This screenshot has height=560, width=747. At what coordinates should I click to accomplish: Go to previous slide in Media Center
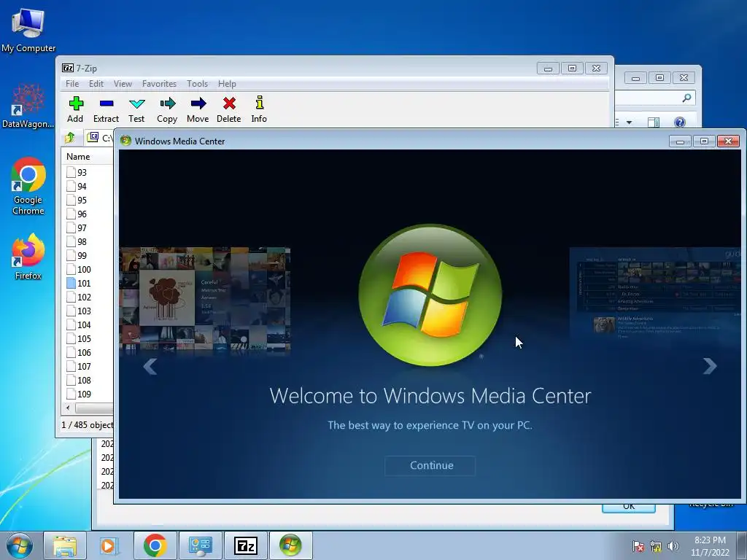150,366
